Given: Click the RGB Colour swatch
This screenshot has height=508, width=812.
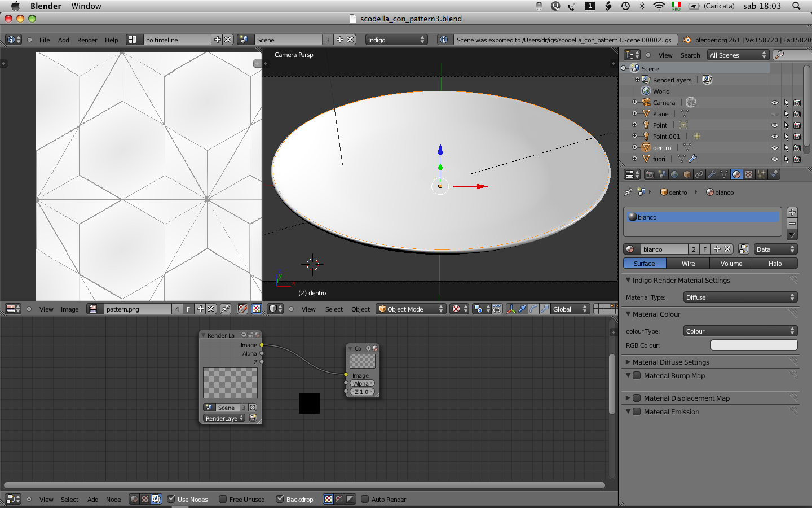Looking at the screenshot, I should pos(754,345).
